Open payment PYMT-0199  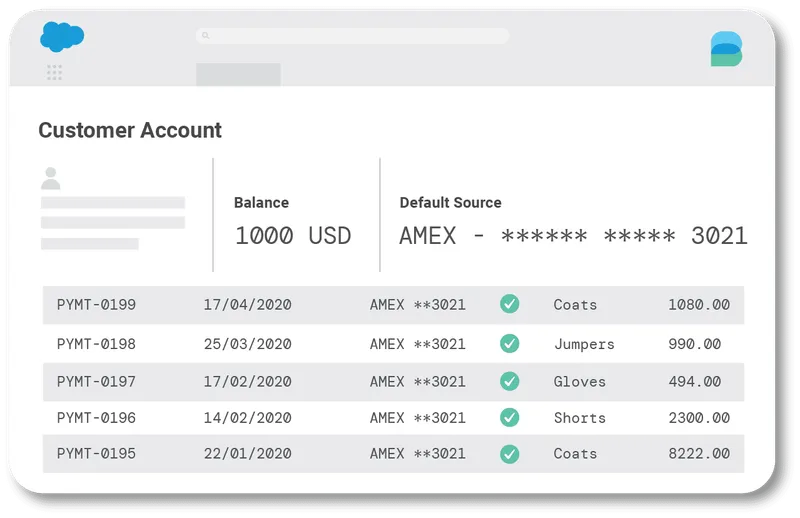(x=96, y=305)
